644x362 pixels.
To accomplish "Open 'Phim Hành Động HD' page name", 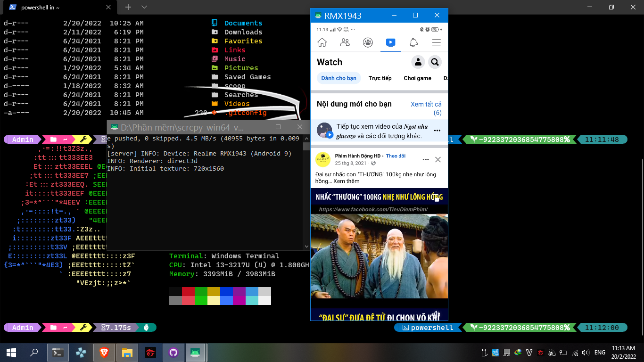I will coord(357,156).
